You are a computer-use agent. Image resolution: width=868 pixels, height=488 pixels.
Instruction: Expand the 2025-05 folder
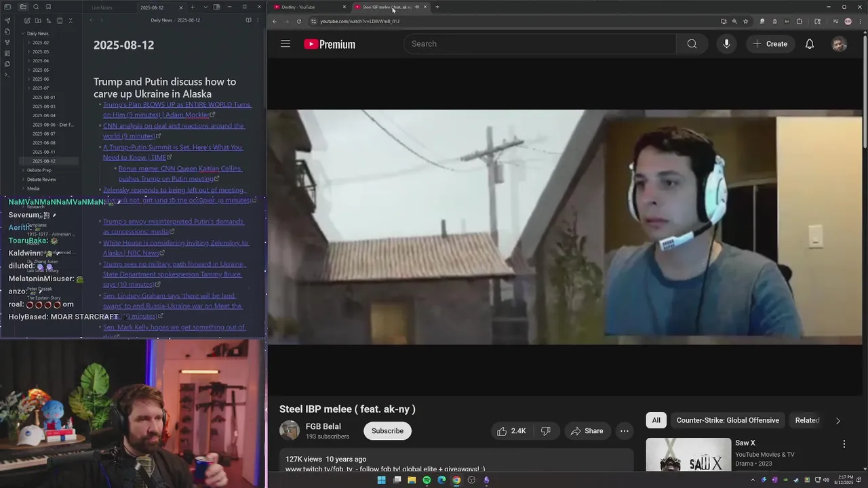[28, 70]
